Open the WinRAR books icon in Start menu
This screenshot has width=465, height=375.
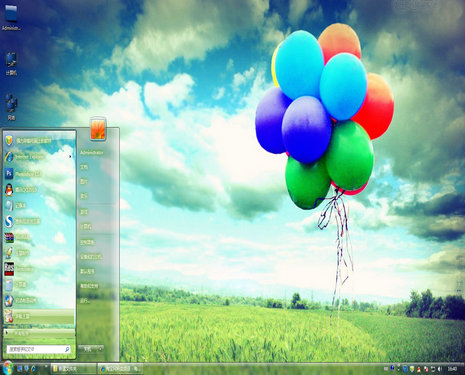[23, 237]
